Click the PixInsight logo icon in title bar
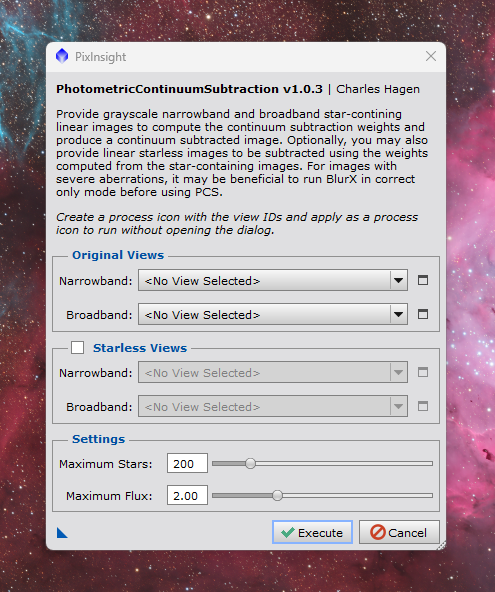 (x=62, y=56)
